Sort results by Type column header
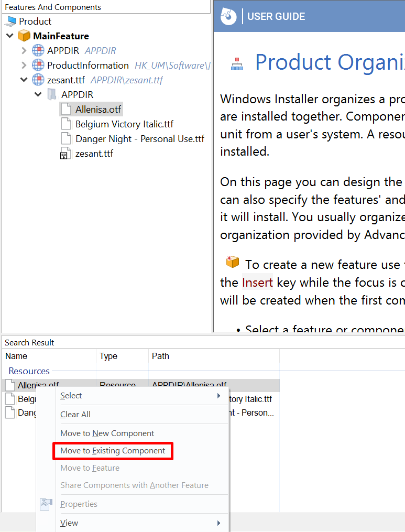This screenshot has width=405, height=532. pyautogui.click(x=108, y=356)
